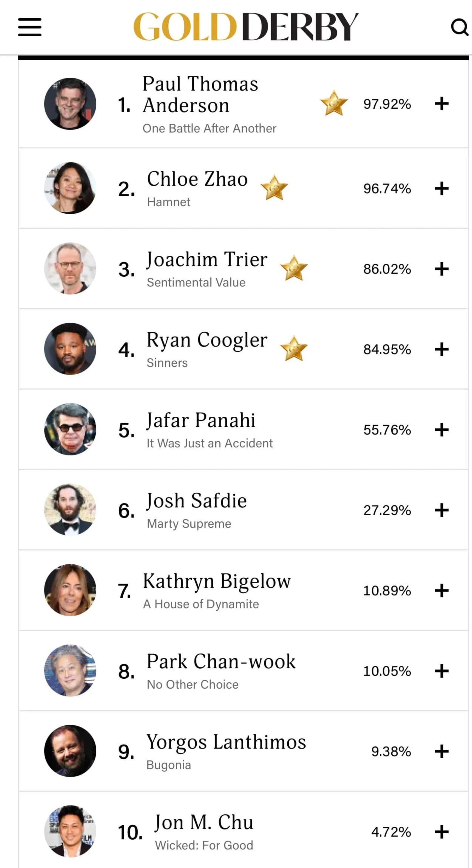Click Park Chan-wook's profile photo
This screenshot has width=472, height=868.
click(70, 671)
